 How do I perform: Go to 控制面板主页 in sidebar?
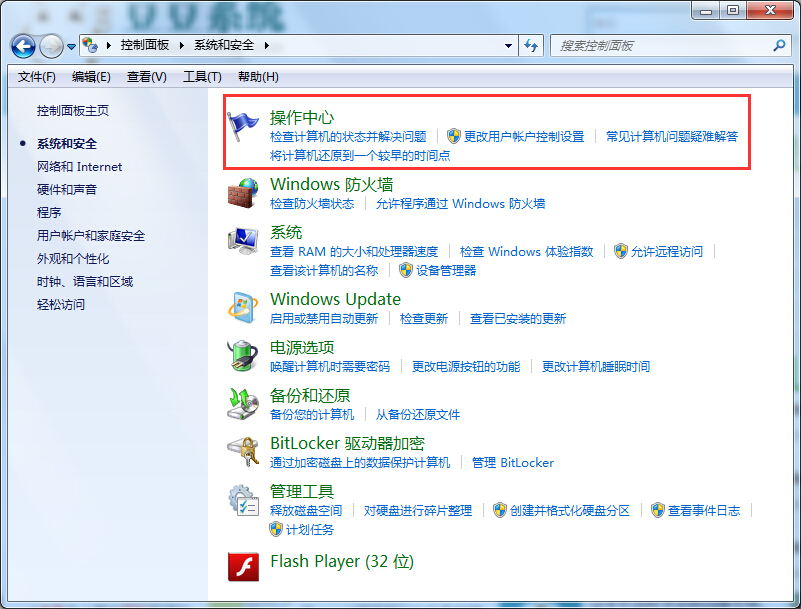pyautogui.click(x=73, y=111)
